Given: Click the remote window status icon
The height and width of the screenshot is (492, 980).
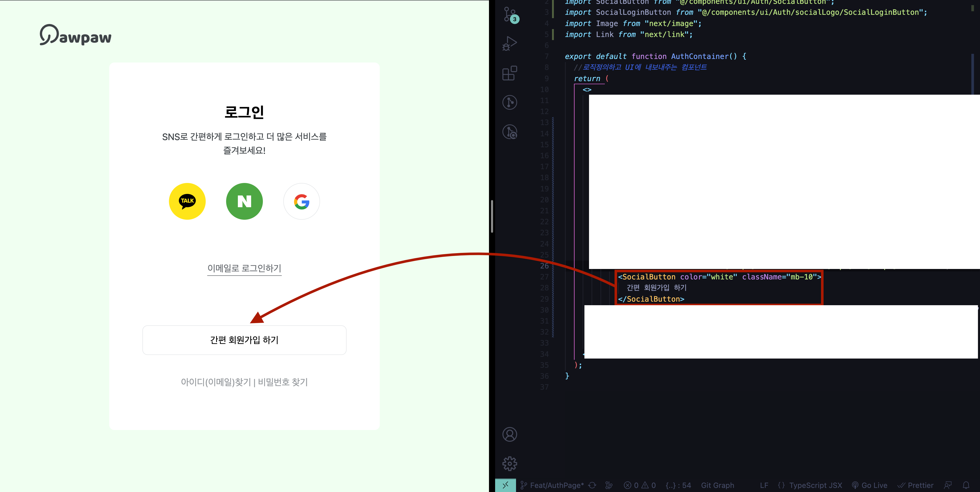Looking at the screenshot, I should (x=505, y=485).
